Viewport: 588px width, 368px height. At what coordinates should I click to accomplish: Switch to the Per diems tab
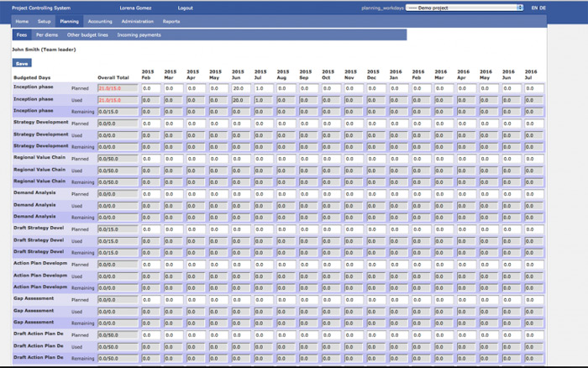[46, 35]
